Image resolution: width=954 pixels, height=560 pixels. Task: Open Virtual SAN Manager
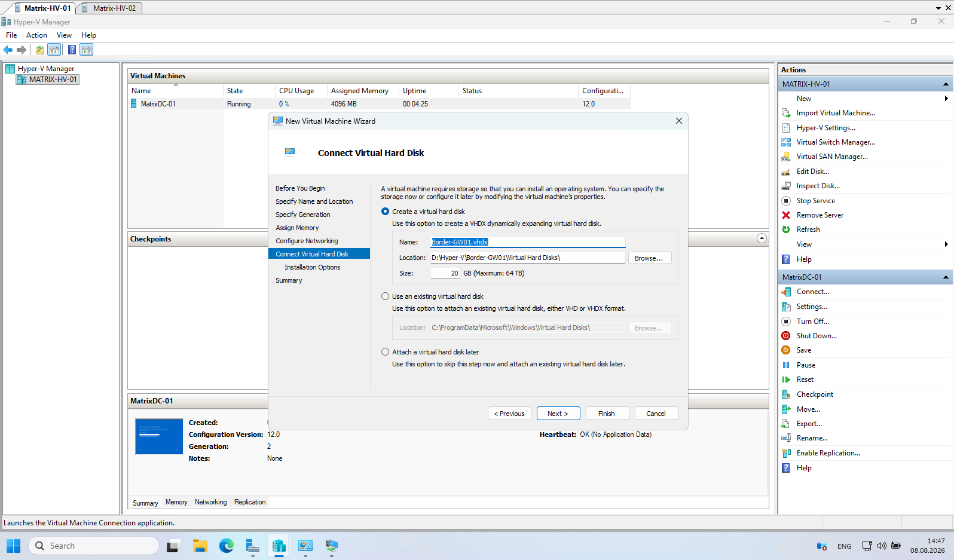831,157
